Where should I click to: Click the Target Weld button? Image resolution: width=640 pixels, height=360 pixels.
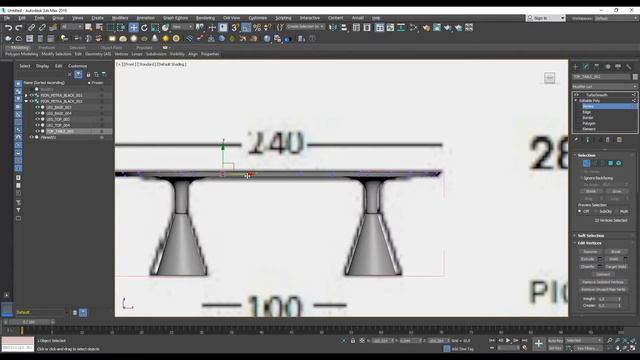click(x=616, y=267)
